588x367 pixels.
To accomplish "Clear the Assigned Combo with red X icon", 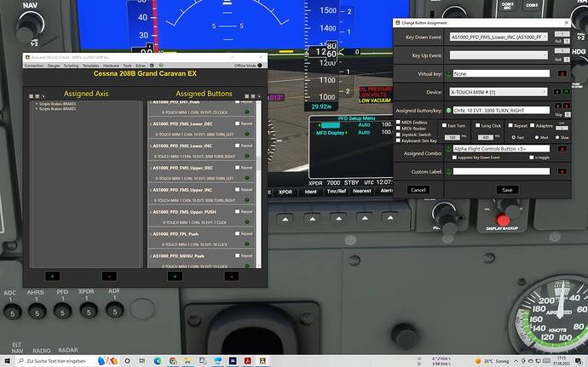I will pyautogui.click(x=562, y=149).
